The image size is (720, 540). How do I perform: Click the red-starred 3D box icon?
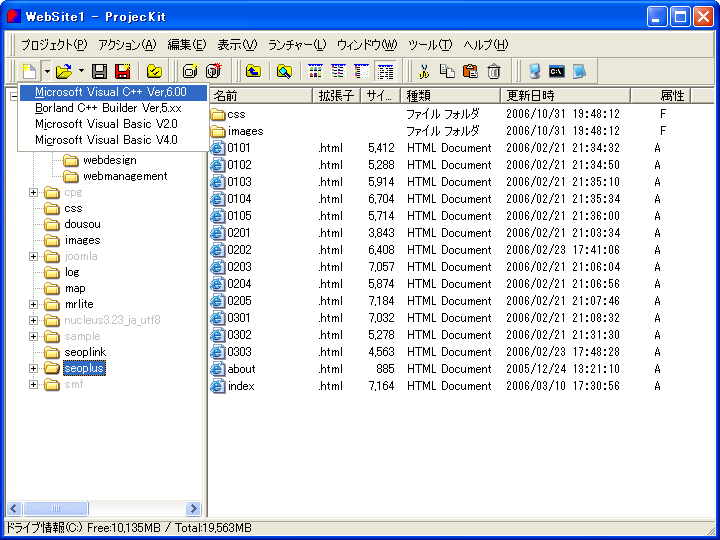[x=213, y=71]
